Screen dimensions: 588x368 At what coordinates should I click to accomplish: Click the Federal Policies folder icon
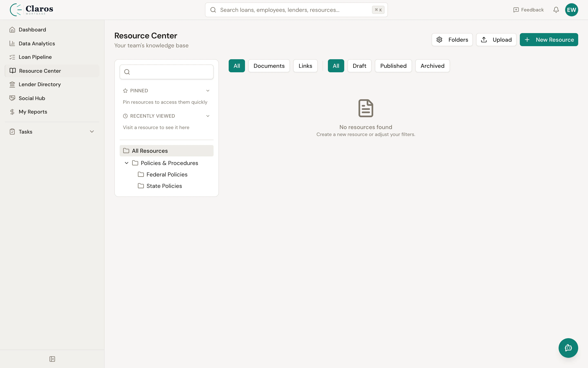click(x=141, y=174)
